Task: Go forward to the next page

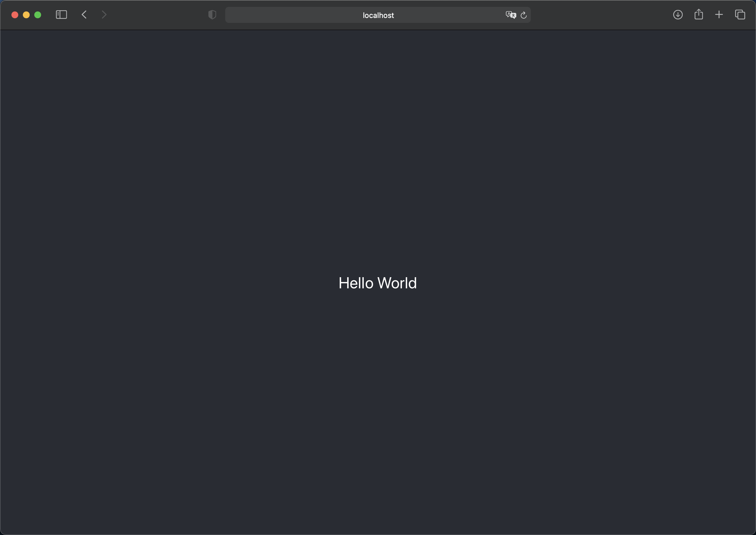Action: pos(104,15)
